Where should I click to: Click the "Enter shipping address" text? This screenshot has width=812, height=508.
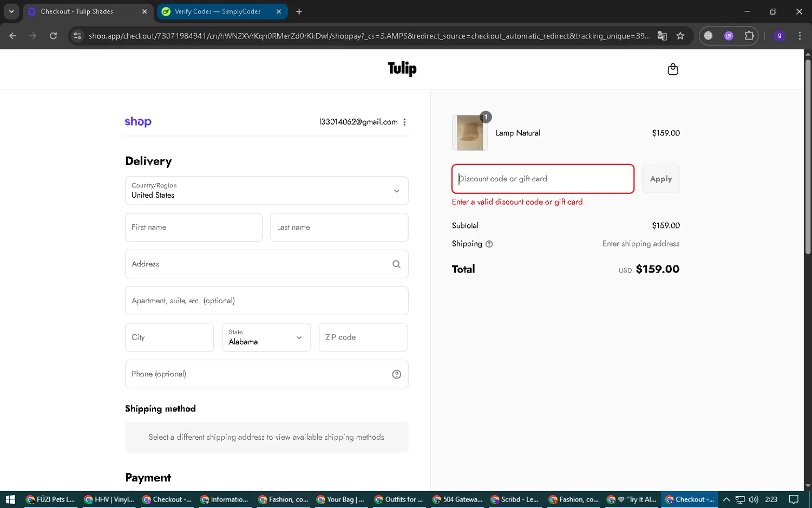[641, 244]
